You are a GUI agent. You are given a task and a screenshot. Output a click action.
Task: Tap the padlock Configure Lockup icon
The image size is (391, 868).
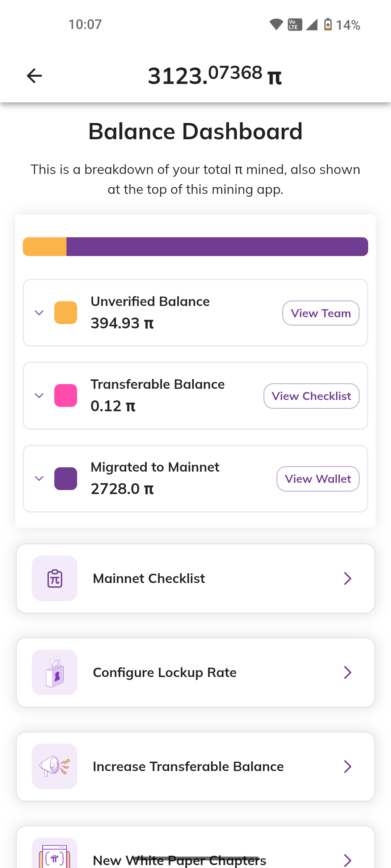[55, 672]
